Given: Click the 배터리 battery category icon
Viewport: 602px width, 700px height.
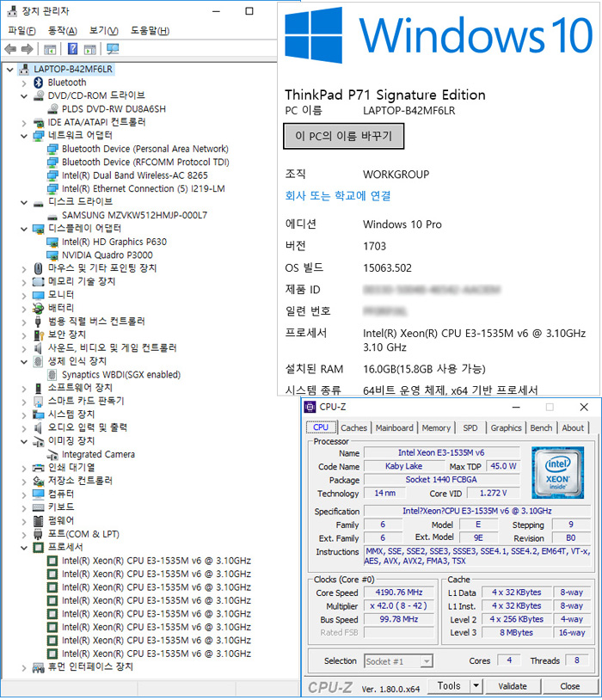Looking at the screenshot, I should click(x=39, y=308).
